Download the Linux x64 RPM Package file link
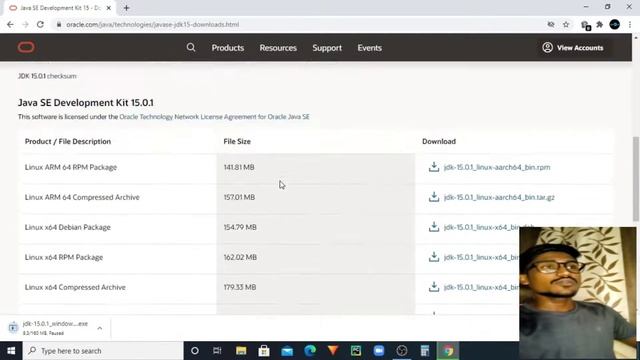 482,257
